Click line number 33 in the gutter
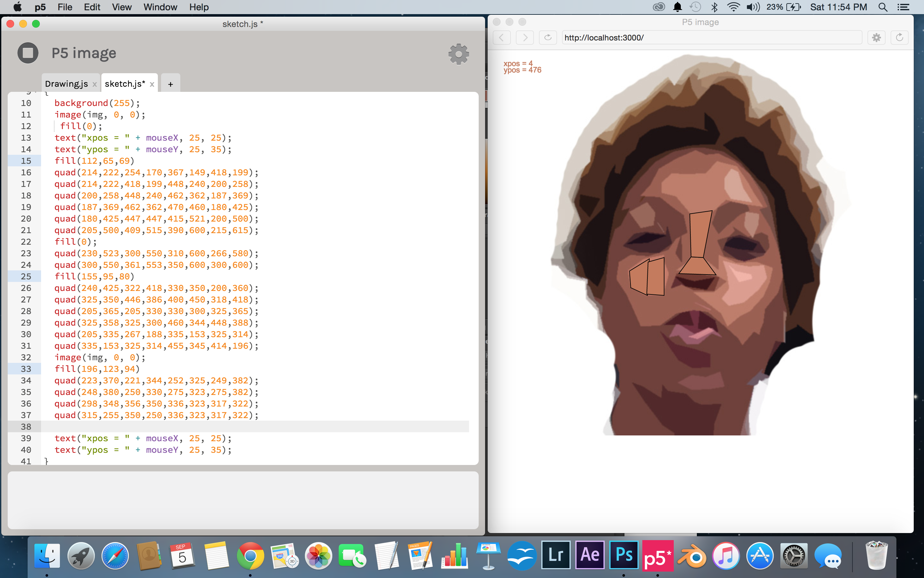 pyautogui.click(x=26, y=369)
